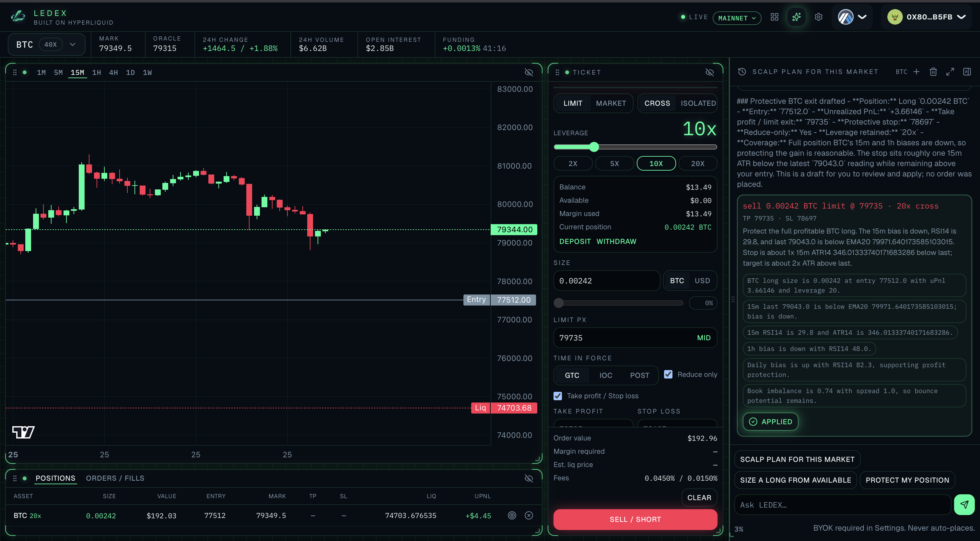This screenshot has height=541, width=980.
Task: Click SIZE A LONG FROM AVAILABLE suggestion
Action: coord(795,480)
